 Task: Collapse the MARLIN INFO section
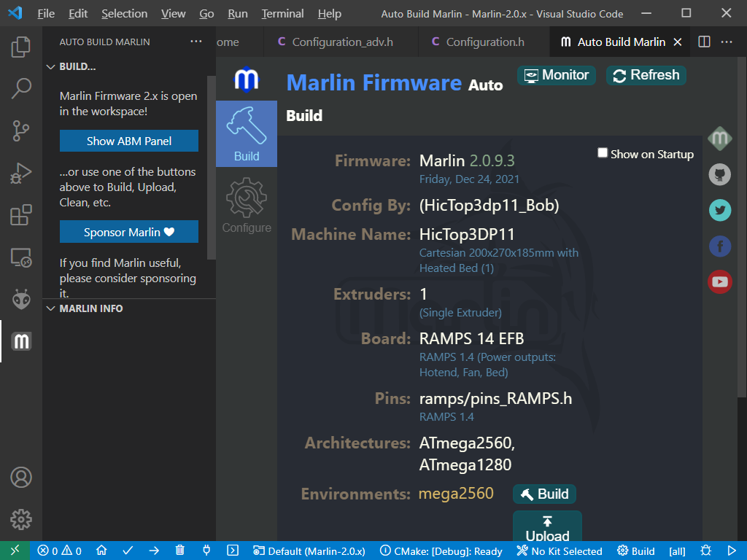(x=50, y=308)
